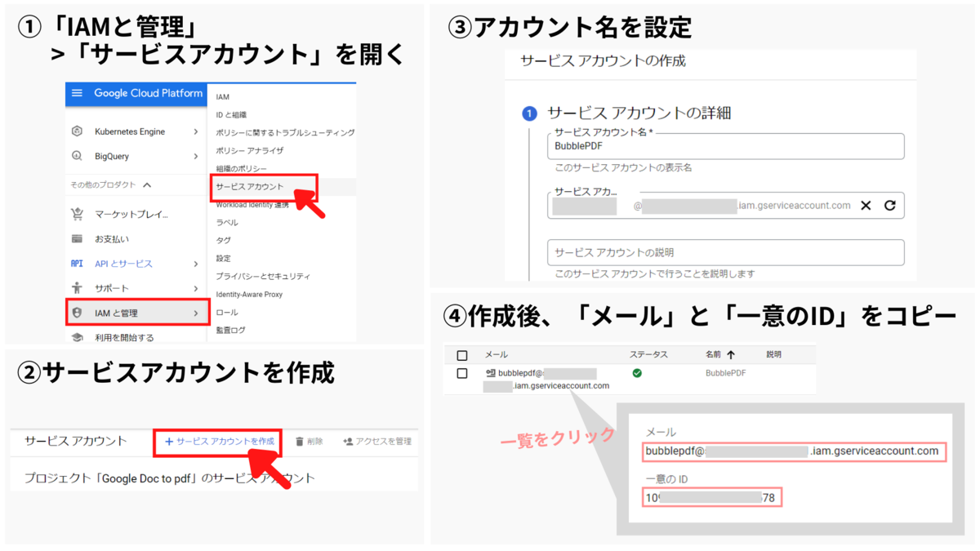
Task: Click the マーケットプレイ cart icon
Action: coord(78,215)
